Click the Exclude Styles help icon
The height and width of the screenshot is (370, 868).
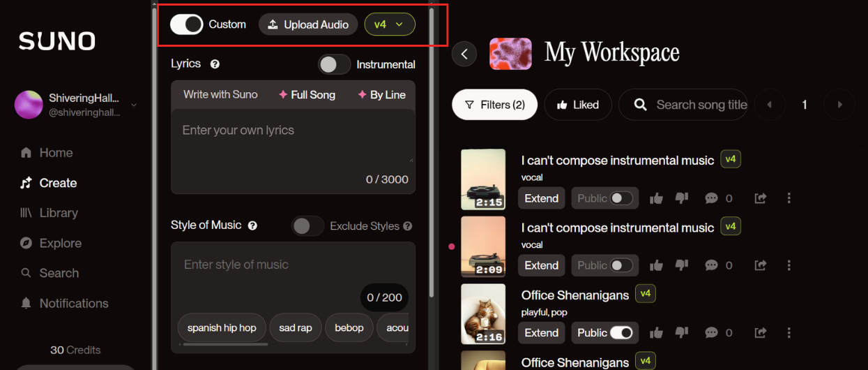(407, 226)
